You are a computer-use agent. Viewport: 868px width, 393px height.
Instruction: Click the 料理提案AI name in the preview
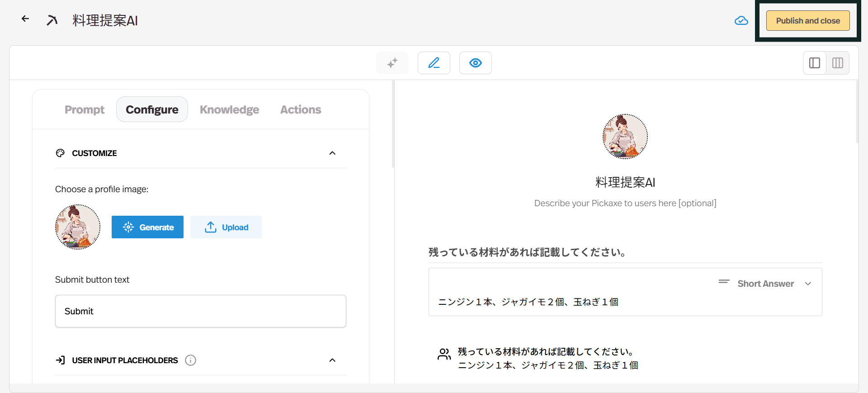click(x=625, y=182)
